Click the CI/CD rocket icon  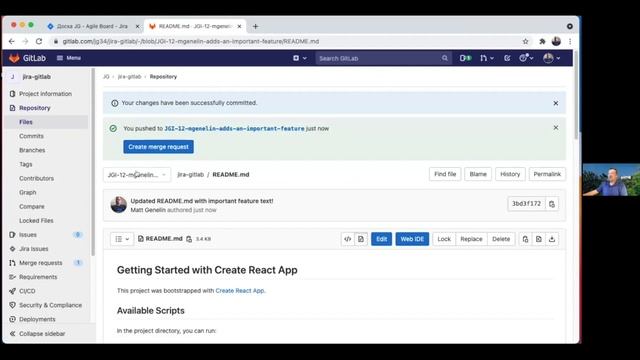[x=12, y=291]
